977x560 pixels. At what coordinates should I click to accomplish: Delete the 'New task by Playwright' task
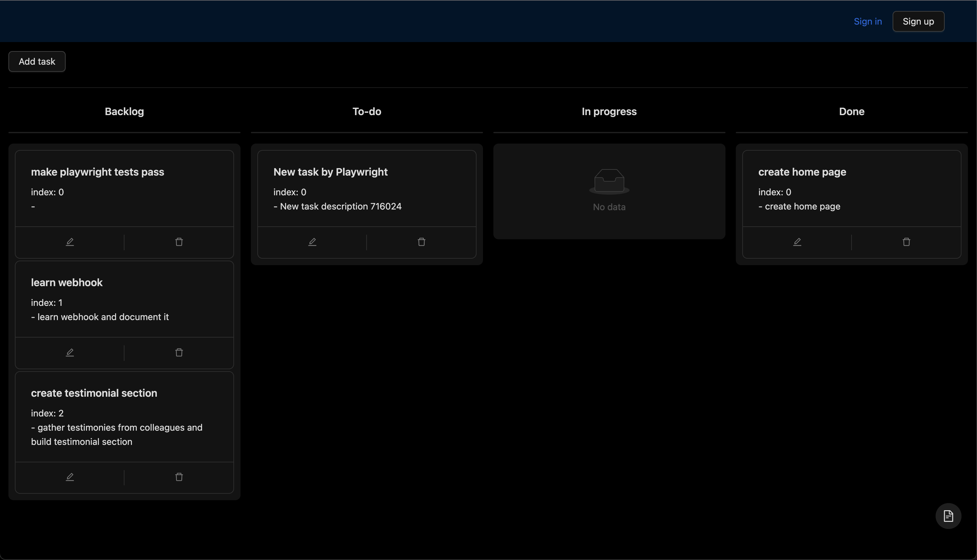[421, 242]
